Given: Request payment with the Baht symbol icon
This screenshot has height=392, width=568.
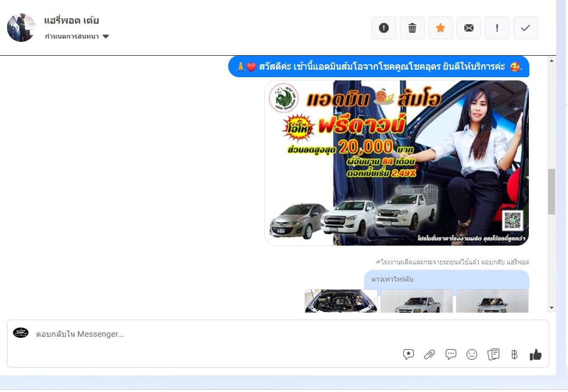Looking at the screenshot, I should pyautogui.click(x=514, y=354).
